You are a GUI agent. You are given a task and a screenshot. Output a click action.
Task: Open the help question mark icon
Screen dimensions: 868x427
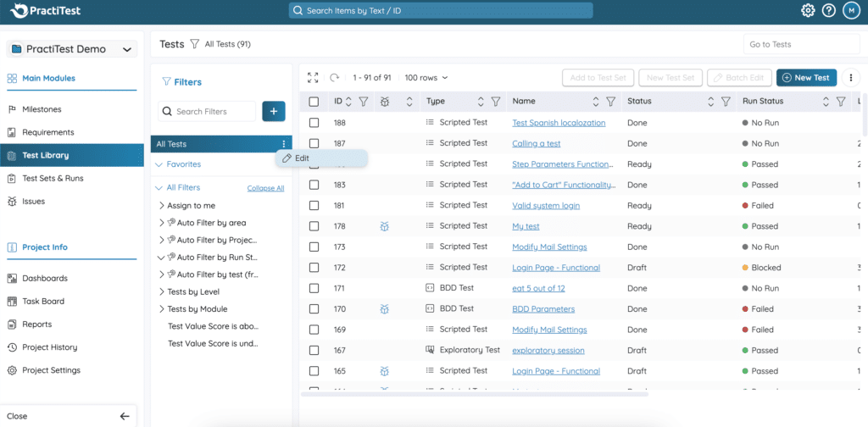(x=829, y=10)
